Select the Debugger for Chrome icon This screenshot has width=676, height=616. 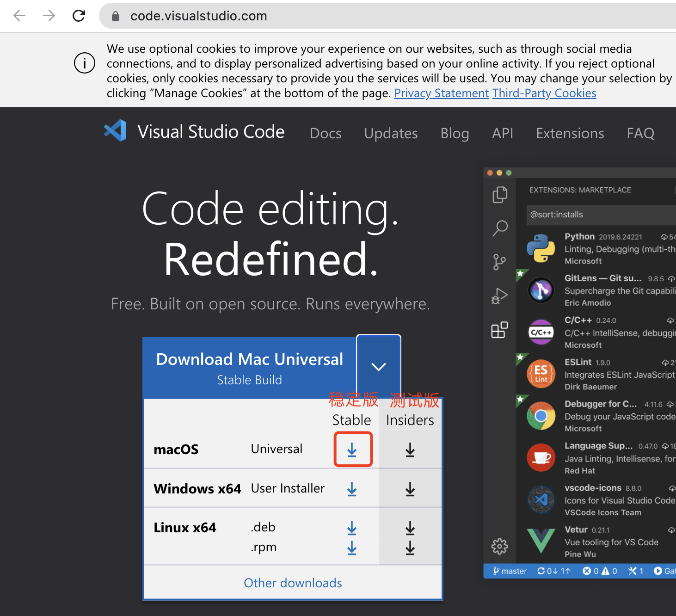(541, 416)
